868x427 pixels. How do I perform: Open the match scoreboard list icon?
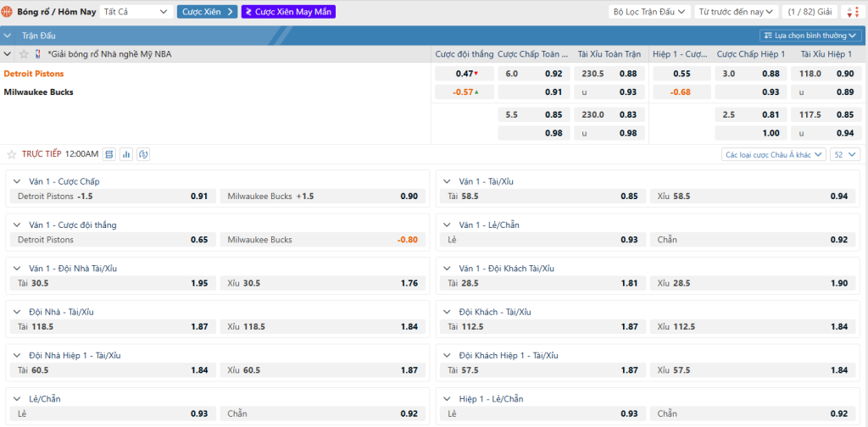[x=109, y=154]
